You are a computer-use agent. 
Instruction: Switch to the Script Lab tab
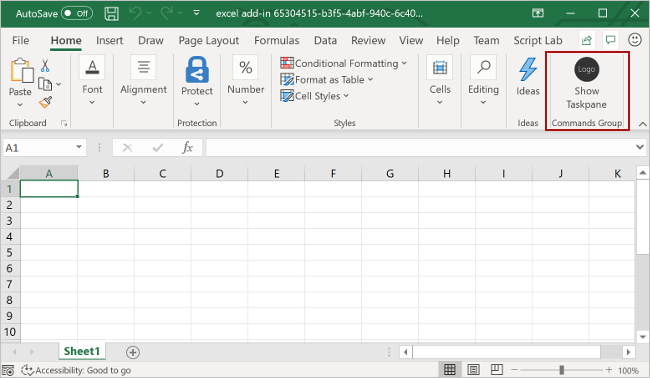(538, 40)
